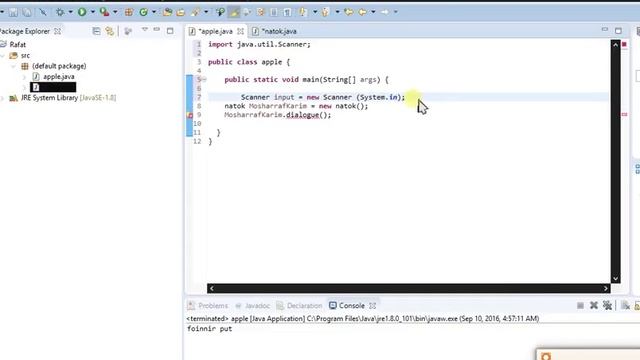Click editor horizontal scrollbar right arrow
Image resolution: width=640 pixels, height=360 pixels.
(606, 289)
